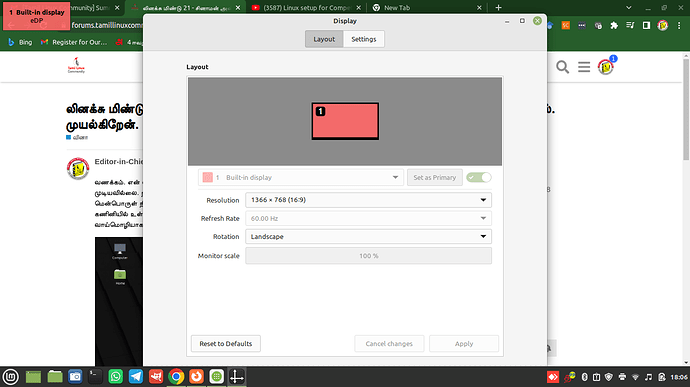Toggle the Built-in display enable switch

pyautogui.click(x=479, y=177)
